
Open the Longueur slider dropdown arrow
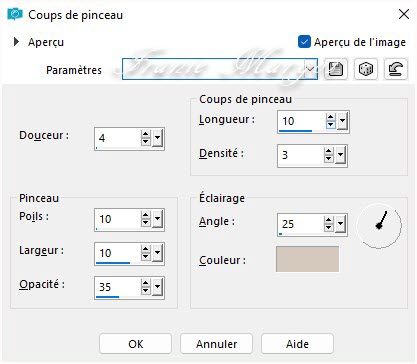pyautogui.click(x=342, y=121)
